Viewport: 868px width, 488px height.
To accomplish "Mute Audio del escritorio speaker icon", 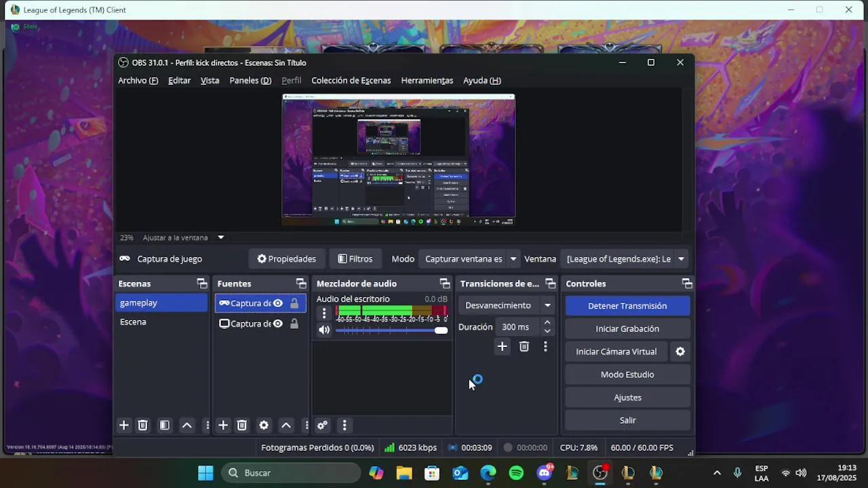I will click(324, 330).
